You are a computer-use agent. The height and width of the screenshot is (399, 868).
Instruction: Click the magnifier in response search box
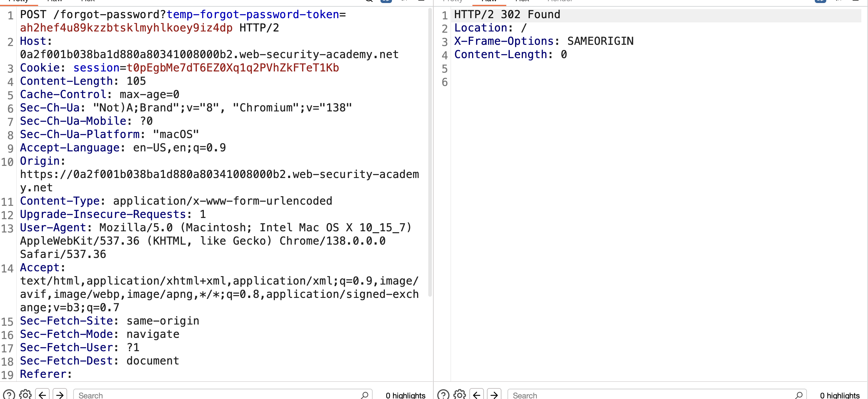(x=799, y=395)
